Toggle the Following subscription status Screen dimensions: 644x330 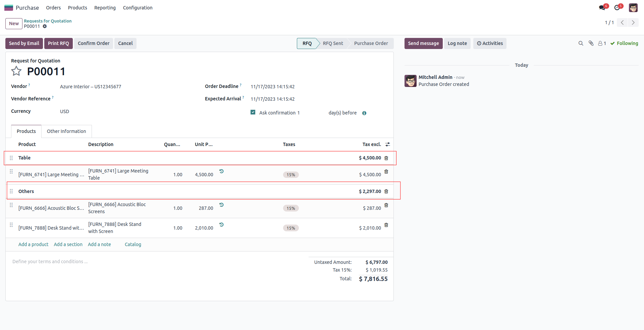pos(624,43)
